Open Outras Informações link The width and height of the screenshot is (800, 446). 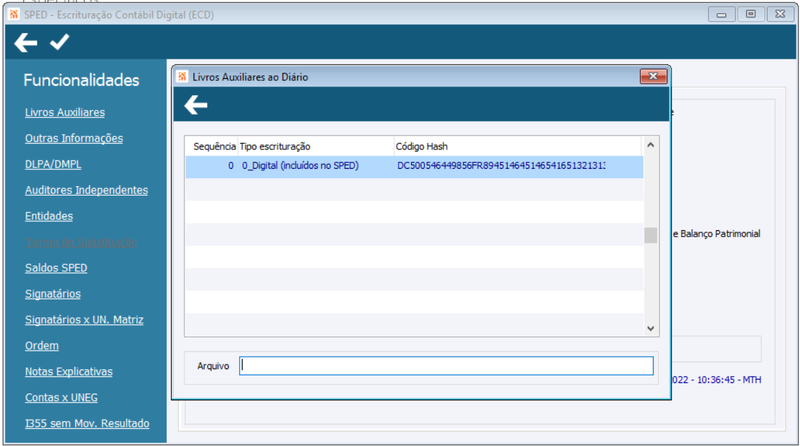tap(74, 138)
